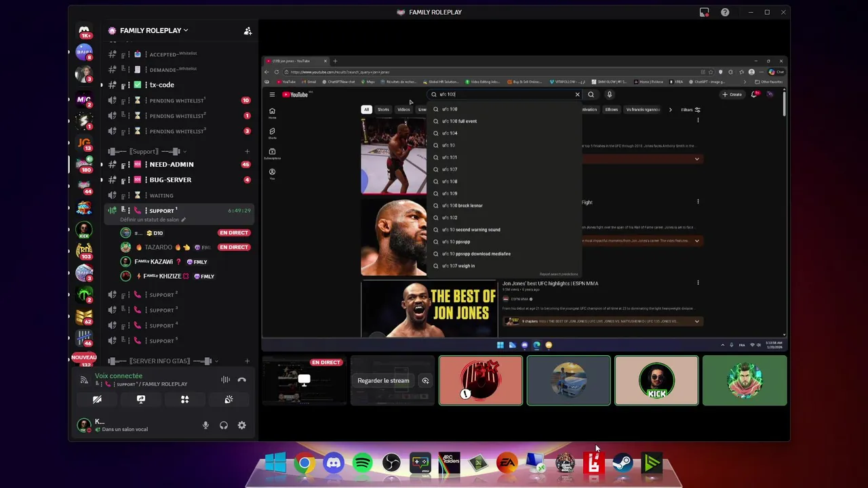Click the shared stream main video view
The width and height of the screenshot is (868, 488).
point(524,203)
